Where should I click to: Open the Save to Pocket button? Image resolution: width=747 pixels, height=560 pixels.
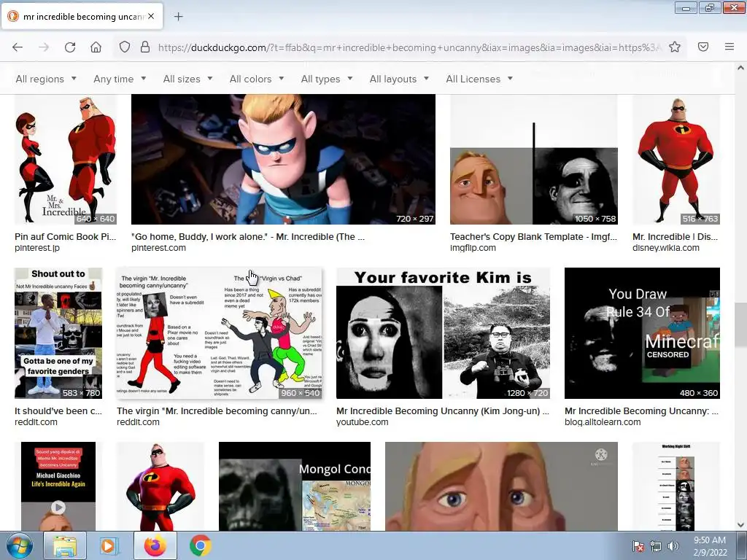pyautogui.click(x=703, y=47)
